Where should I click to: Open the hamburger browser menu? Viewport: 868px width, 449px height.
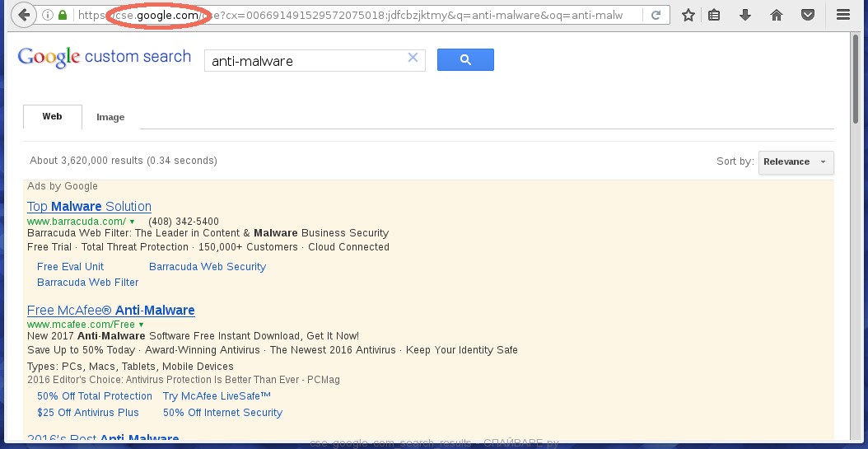(x=843, y=16)
